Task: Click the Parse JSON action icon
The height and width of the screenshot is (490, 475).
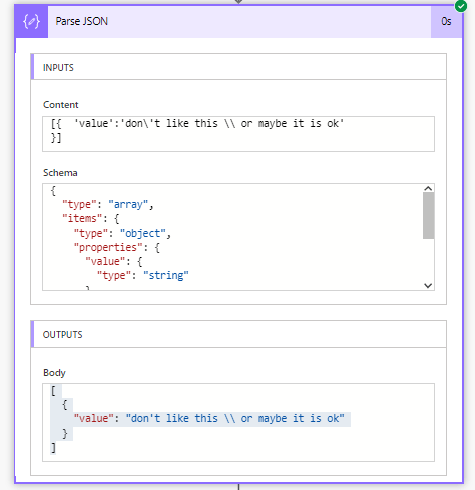Action: pos(31,22)
